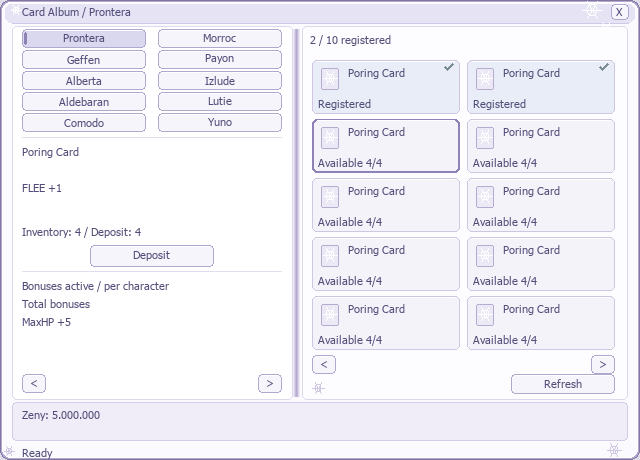
Task: Click the green checkmark on first registered card
Action: [x=449, y=67]
